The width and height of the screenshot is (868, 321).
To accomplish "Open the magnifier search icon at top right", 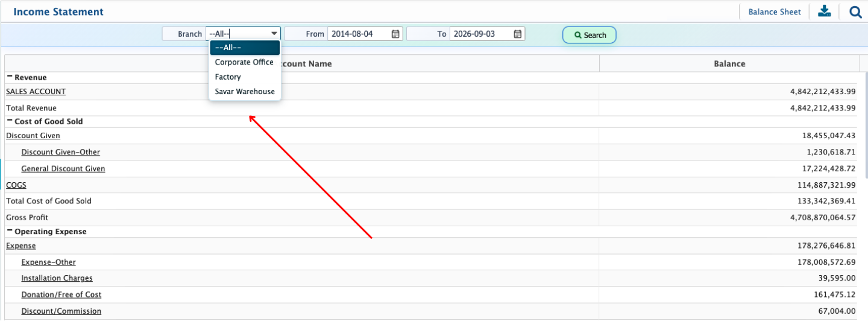I will 855,11.
